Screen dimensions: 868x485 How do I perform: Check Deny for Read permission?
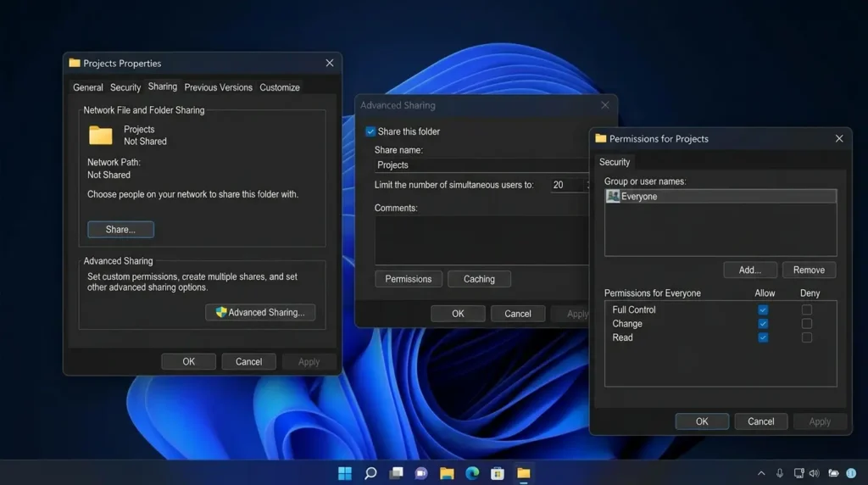click(807, 337)
